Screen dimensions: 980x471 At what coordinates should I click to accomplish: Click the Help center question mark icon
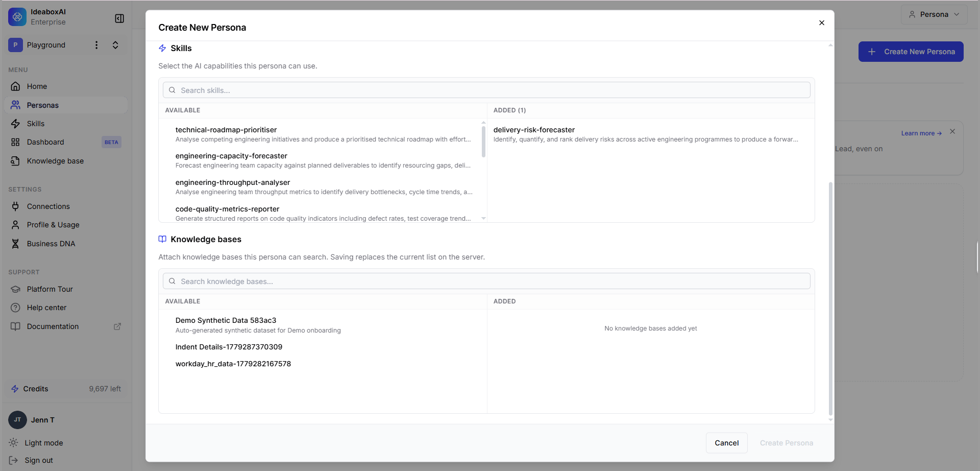pyautogui.click(x=15, y=308)
